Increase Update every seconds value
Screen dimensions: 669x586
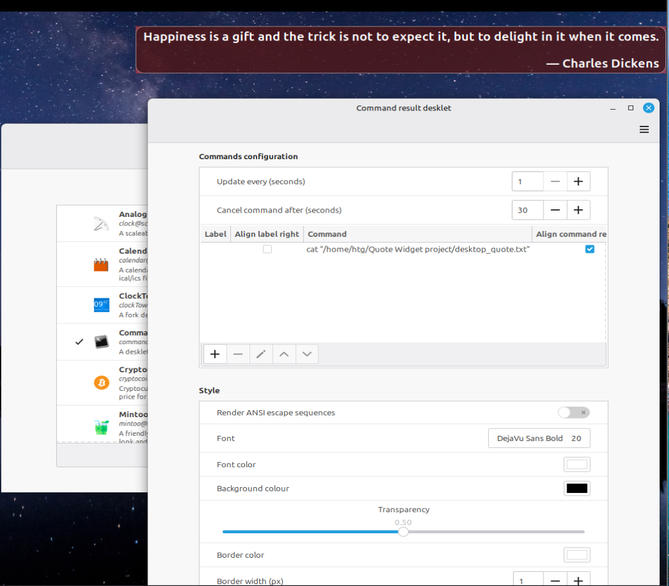(578, 181)
